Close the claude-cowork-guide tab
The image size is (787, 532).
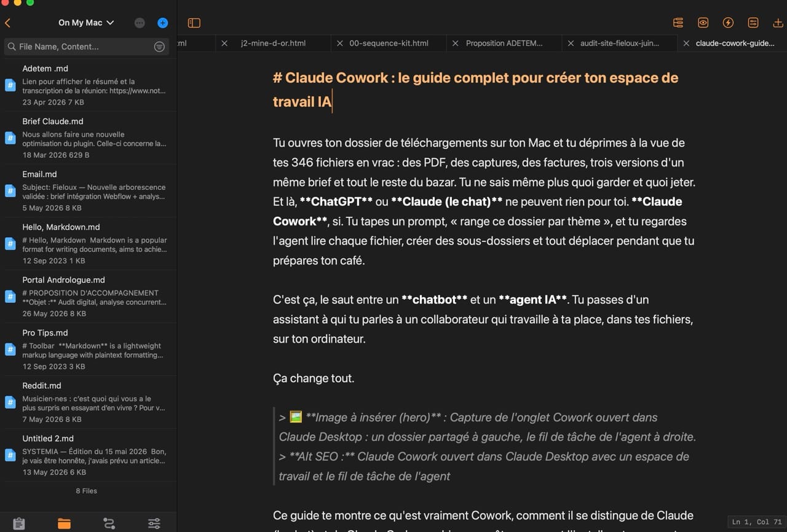pos(686,43)
